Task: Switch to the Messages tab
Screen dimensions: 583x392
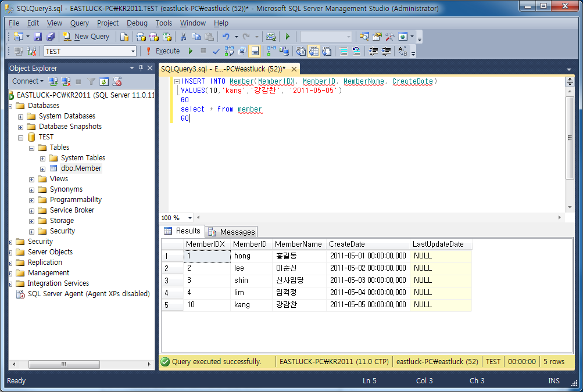Action: (x=232, y=232)
